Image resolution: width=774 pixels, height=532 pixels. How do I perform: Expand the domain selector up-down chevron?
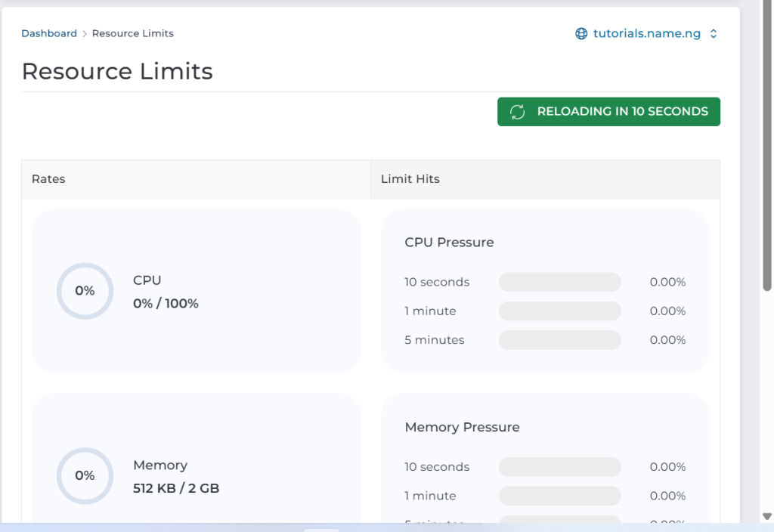point(713,34)
